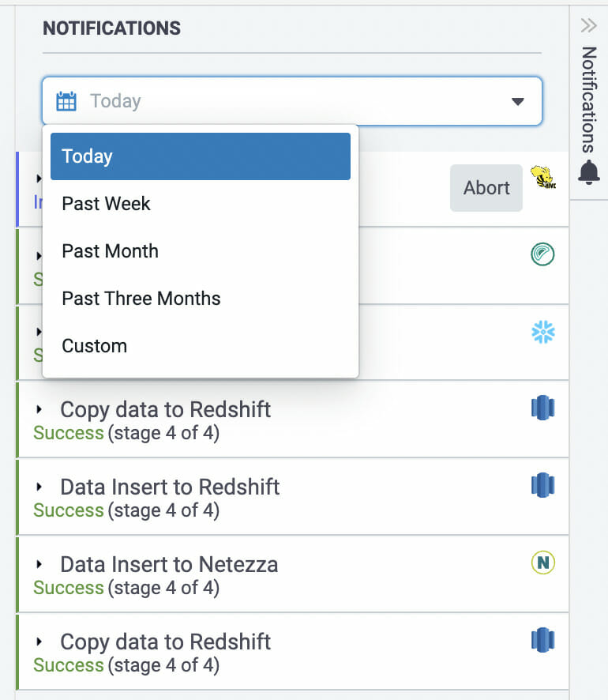
Task: Pick the Past Three Months option
Action: (x=141, y=299)
